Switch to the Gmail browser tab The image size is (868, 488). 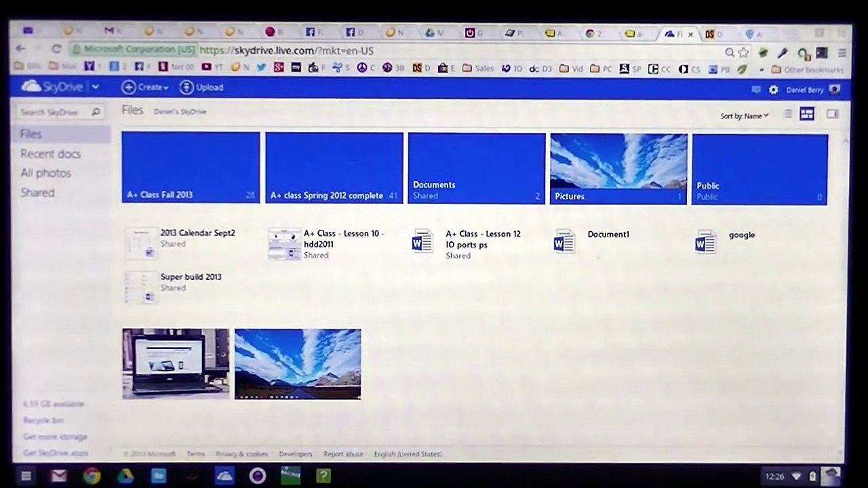pyautogui.click(x=113, y=31)
